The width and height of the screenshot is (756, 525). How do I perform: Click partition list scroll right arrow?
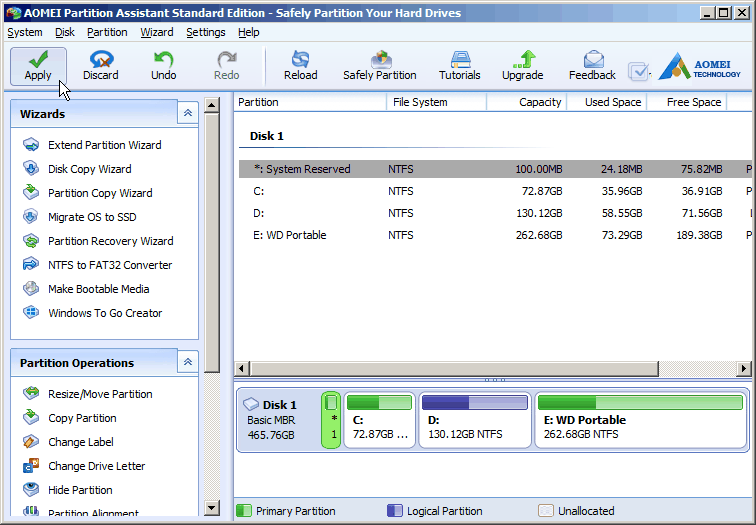(x=743, y=369)
